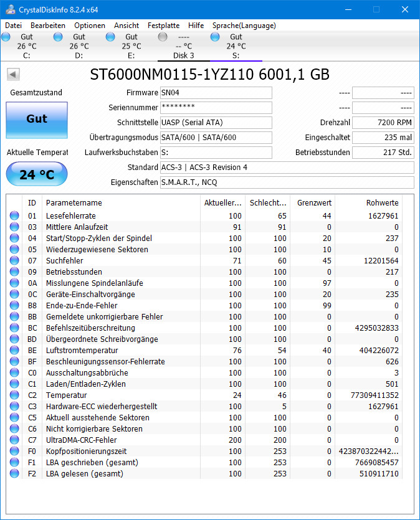Viewport: 420px width, 520px height.
Task: Select drive D: status icon
Action: (58, 37)
